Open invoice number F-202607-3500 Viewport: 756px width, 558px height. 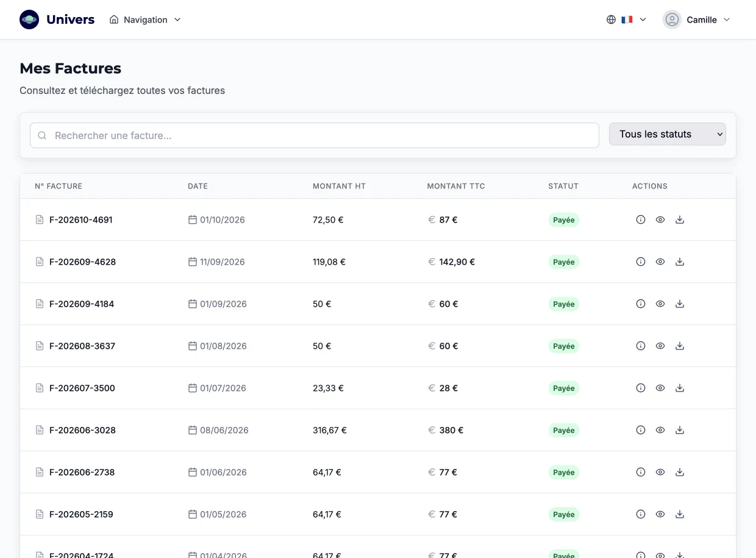82,388
